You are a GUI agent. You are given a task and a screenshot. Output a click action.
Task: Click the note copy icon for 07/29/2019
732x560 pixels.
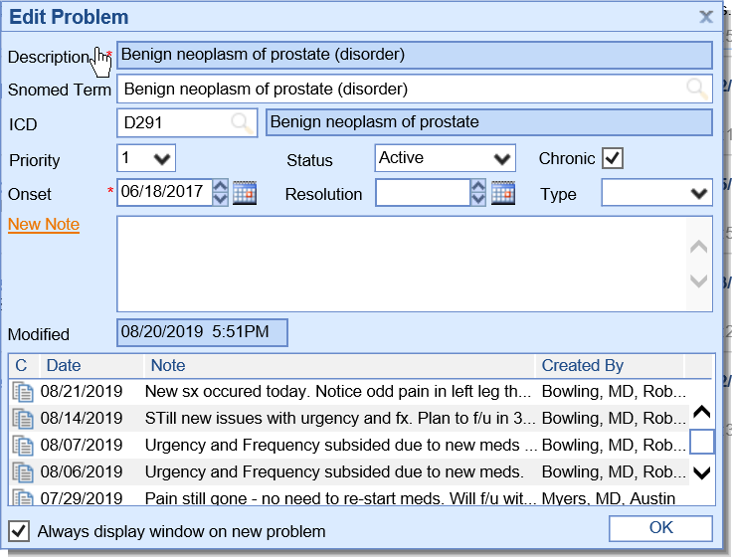(23, 497)
